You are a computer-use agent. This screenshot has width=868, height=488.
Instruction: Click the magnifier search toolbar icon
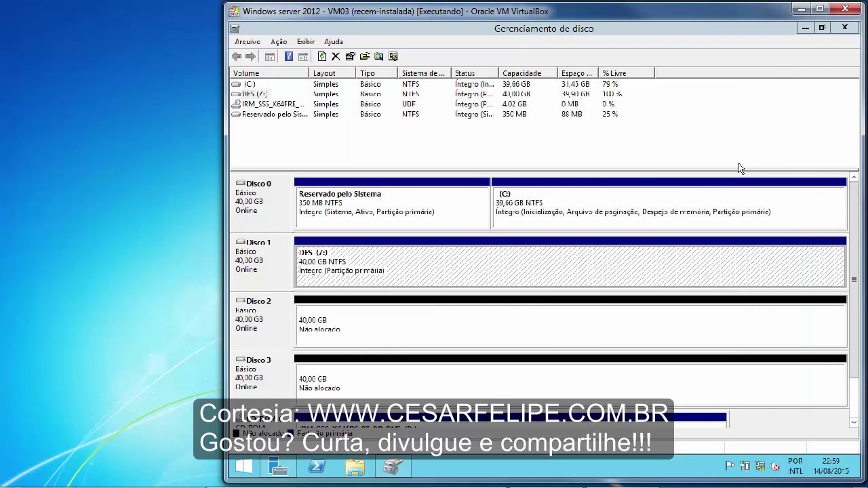(x=378, y=57)
